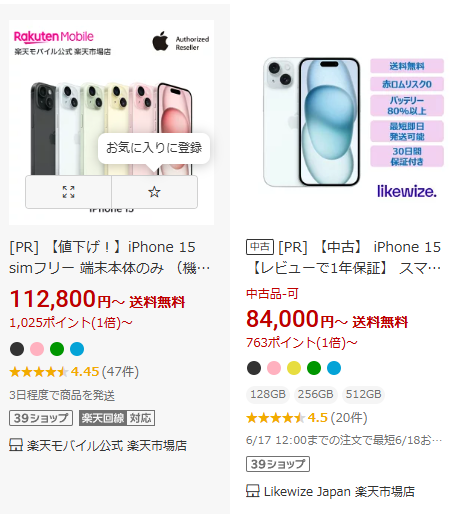
Task: Add the Rakuten Mobile iPhone to favorites with star
Action: [154, 192]
